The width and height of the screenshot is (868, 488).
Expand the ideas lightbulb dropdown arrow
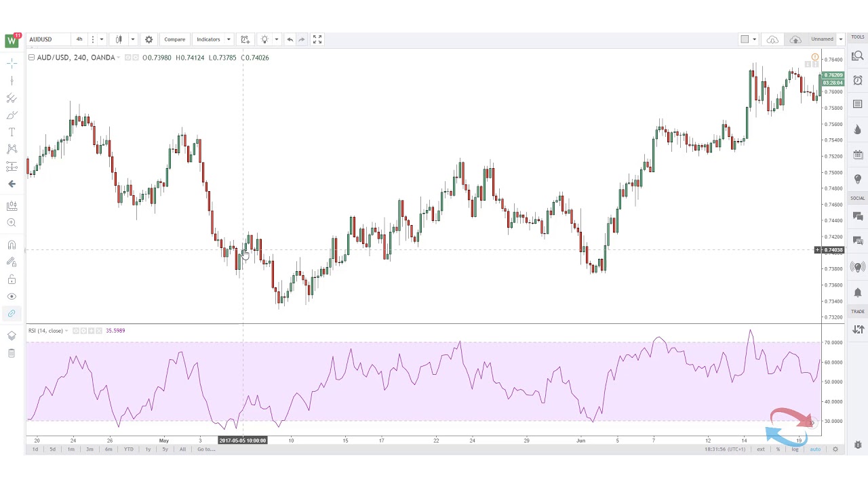277,39
